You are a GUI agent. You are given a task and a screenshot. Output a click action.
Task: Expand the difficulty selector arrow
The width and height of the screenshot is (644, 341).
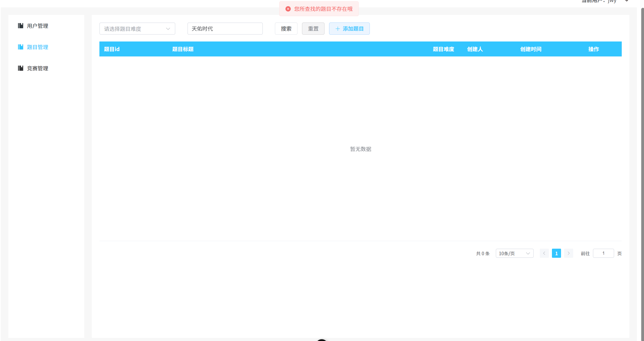168,29
